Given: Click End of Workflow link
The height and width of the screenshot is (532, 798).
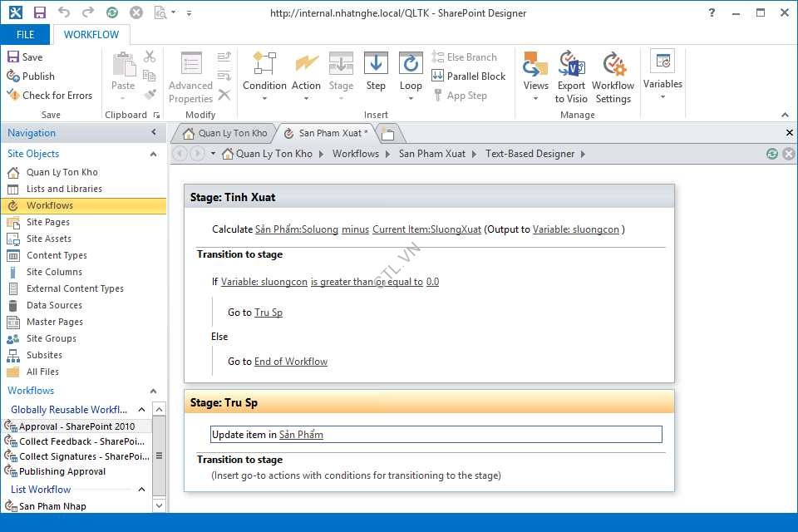Looking at the screenshot, I should pos(290,362).
